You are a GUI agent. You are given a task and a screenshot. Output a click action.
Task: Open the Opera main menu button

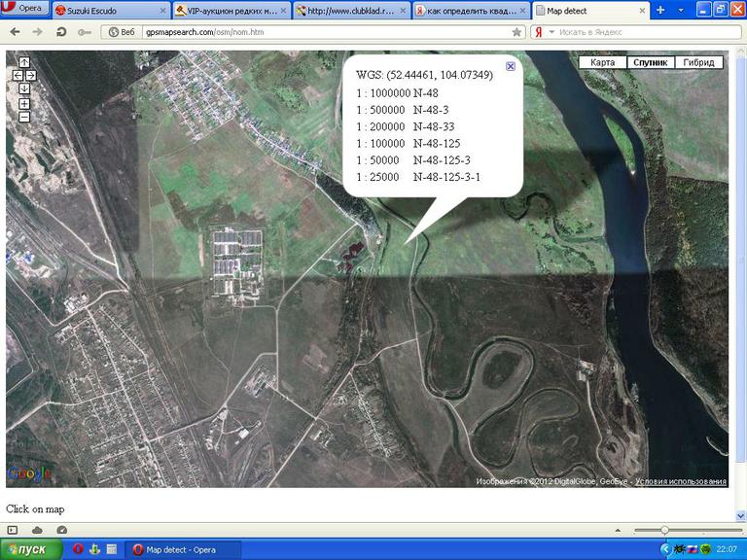tap(25, 11)
